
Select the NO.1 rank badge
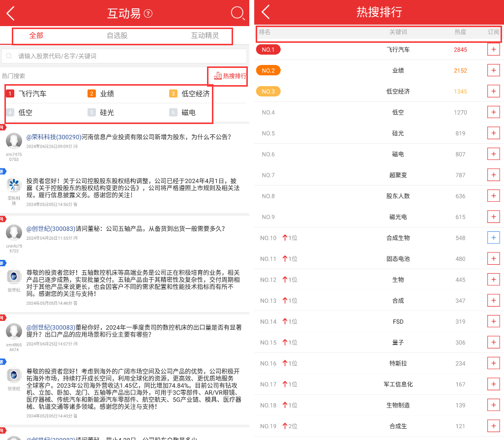[x=268, y=50]
